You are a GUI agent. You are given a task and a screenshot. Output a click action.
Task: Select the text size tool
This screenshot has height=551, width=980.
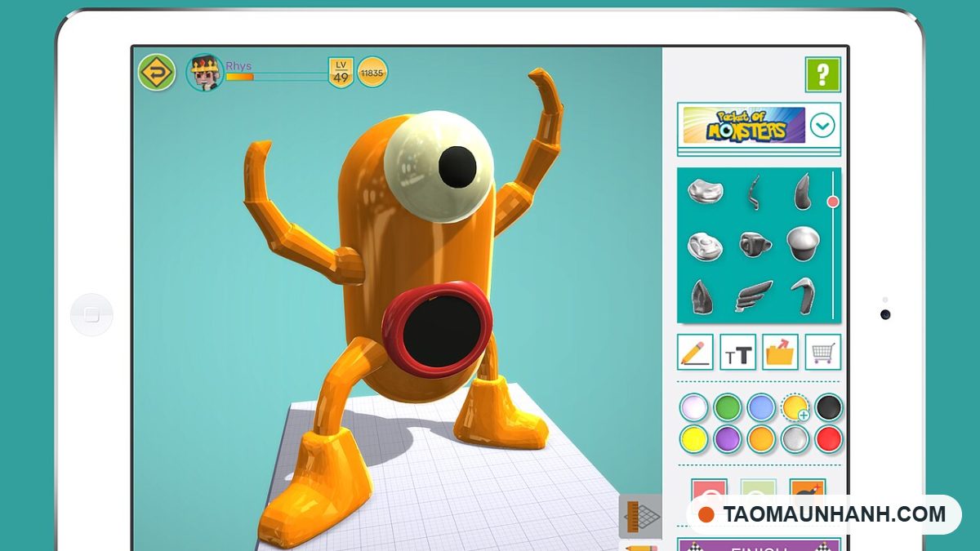click(737, 352)
